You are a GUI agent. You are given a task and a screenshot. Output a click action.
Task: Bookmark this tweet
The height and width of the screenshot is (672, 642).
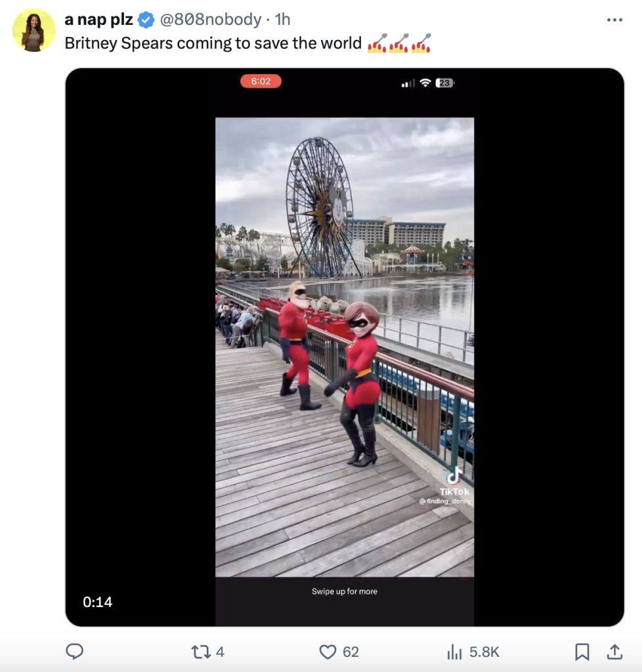pos(582,651)
